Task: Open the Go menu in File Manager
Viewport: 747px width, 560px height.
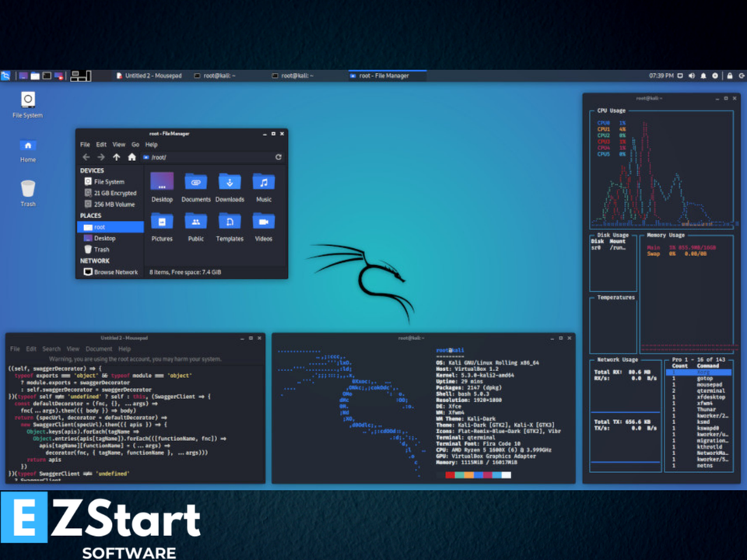Action: [x=135, y=144]
